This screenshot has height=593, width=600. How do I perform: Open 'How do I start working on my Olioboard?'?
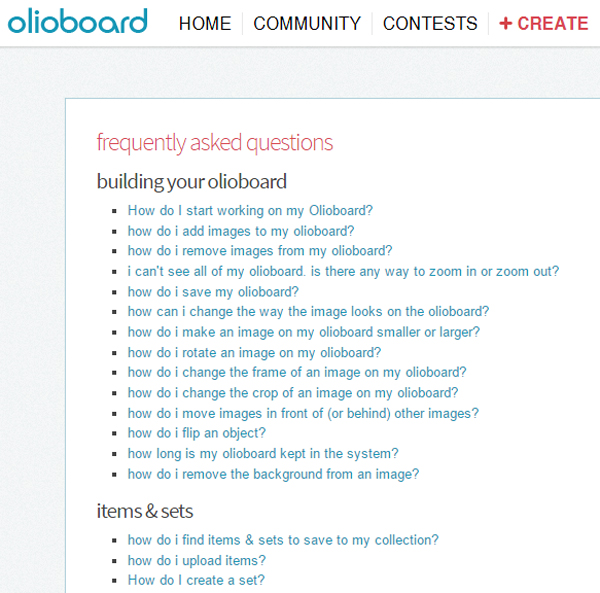click(250, 211)
